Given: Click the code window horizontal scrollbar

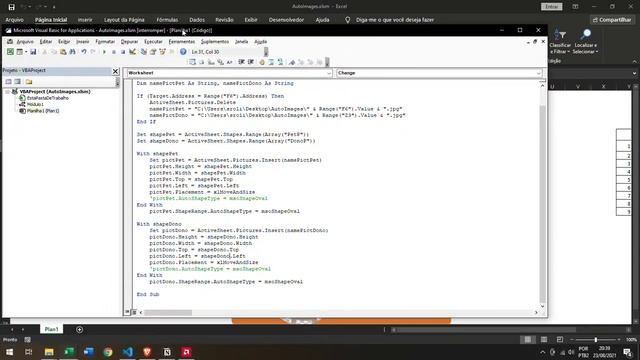Looking at the screenshot, I should coord(168,312).
